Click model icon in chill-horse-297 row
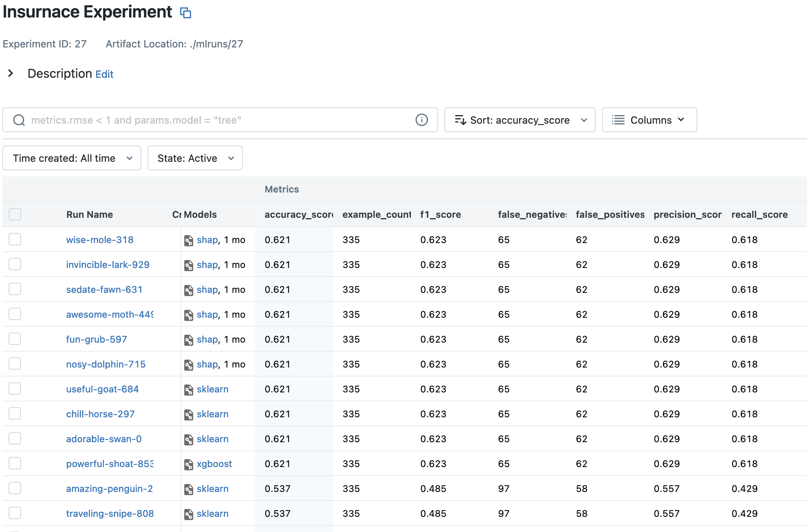This screenshot has height=532, width=807. coord(189,415)
